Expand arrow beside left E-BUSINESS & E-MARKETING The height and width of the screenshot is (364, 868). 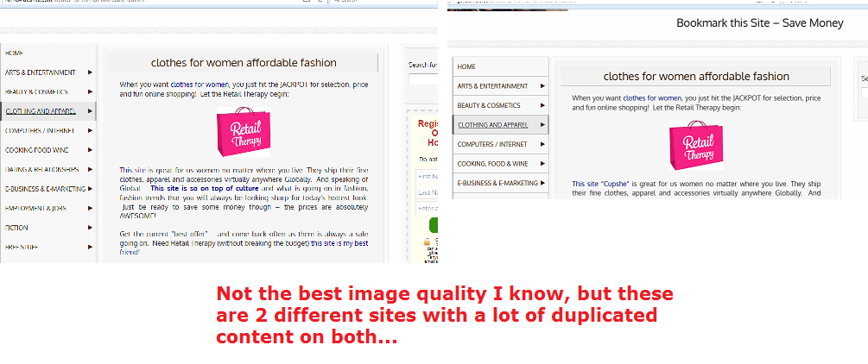pos(90,189)
